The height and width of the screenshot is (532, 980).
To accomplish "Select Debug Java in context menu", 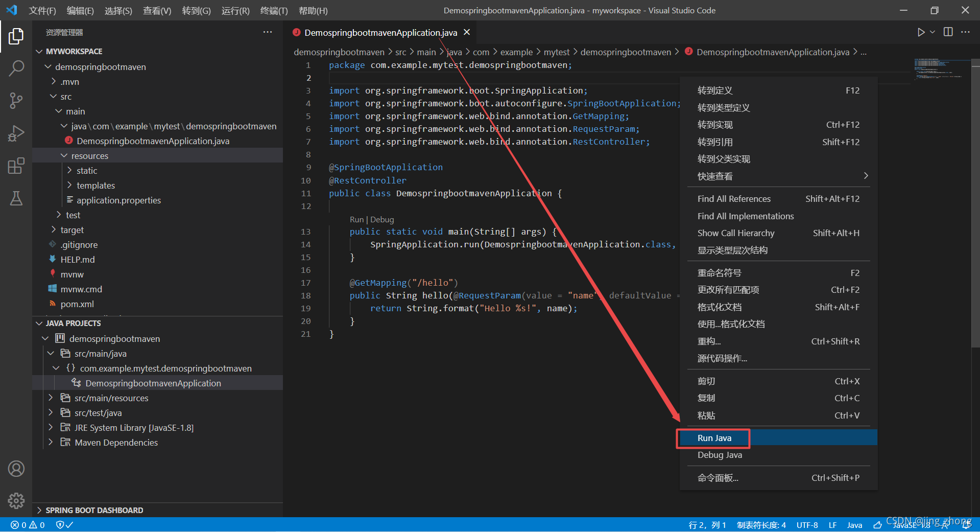I will [778, 455].
